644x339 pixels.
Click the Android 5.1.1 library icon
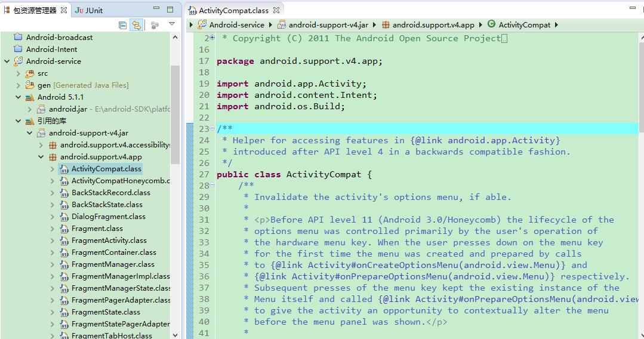click(30, 97)
